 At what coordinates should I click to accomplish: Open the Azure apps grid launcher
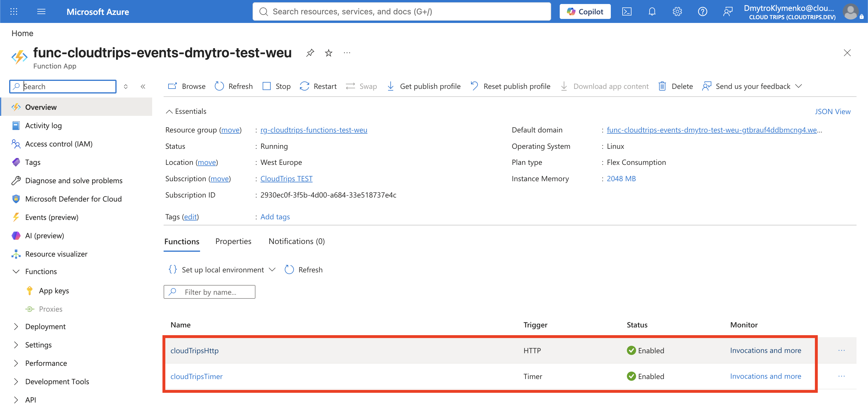tap(14, 11)
